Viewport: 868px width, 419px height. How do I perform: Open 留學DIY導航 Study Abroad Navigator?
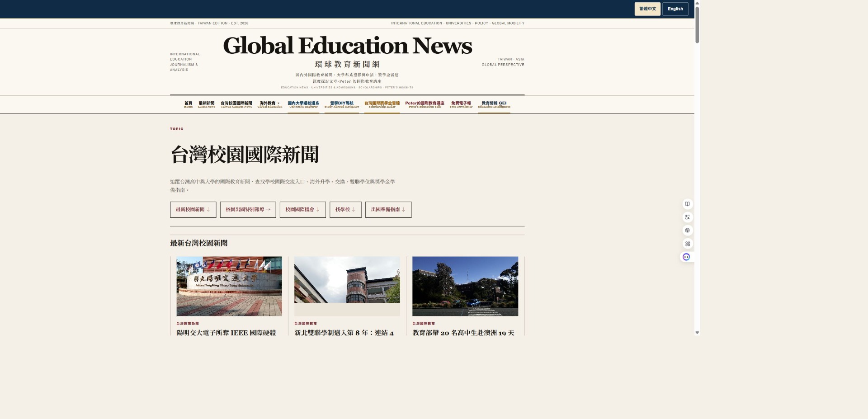[342, 104]
